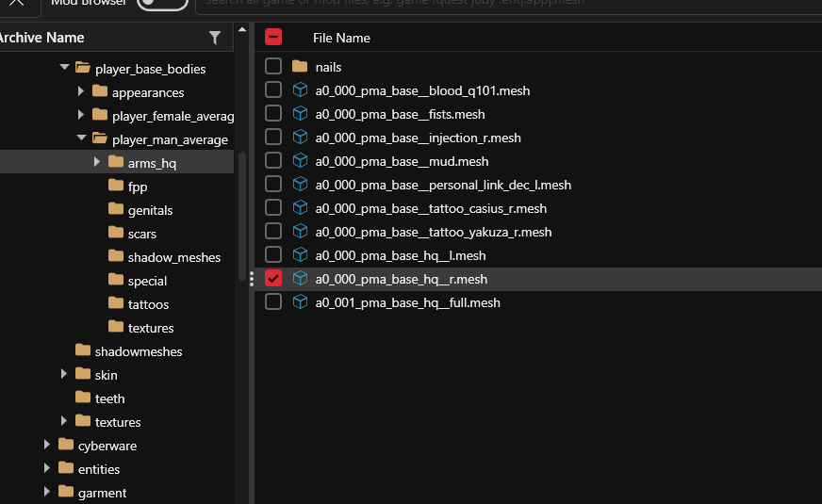
Task: Click mesh icon for a0_000_pma_base__mud.mesh
Action: tap(300, 161)
